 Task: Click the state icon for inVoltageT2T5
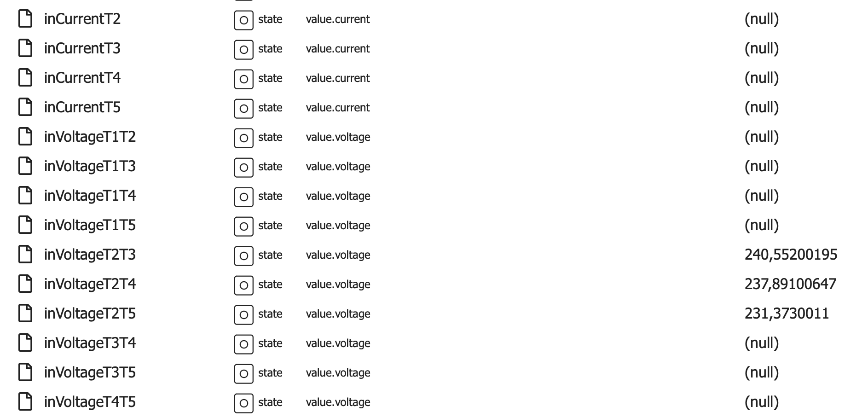[x=243, y=314]
